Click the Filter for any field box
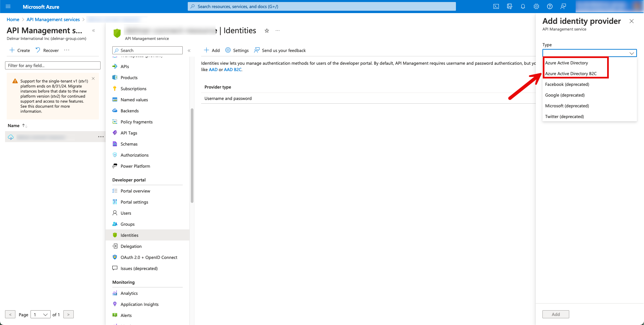 (53, 65)
